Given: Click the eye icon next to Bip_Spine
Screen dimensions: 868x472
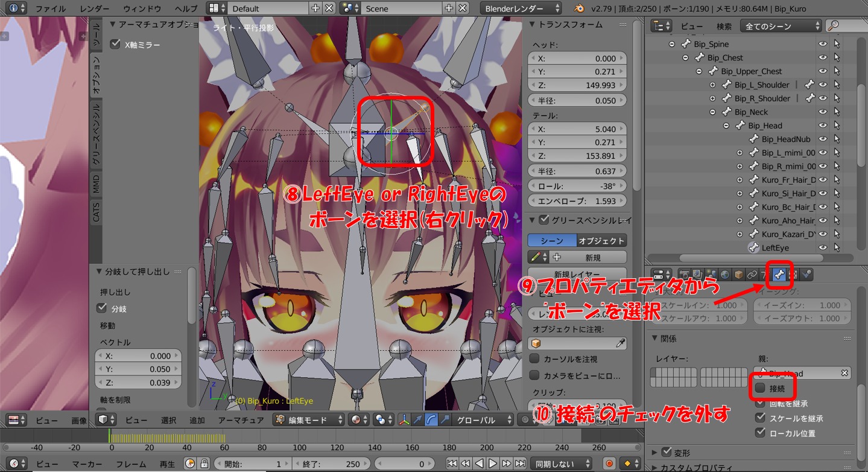Looking at the screenshot, I should (823, 44).
